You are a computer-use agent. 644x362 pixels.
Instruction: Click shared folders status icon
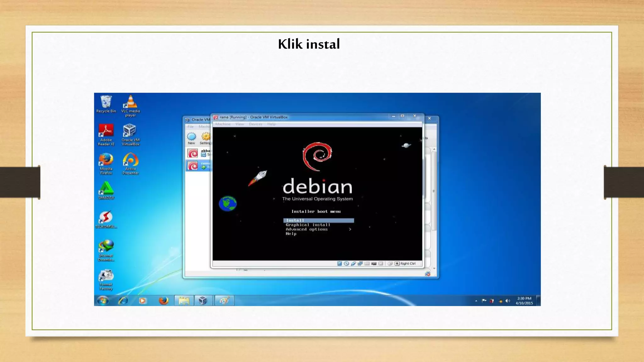(x=367, y=264)
